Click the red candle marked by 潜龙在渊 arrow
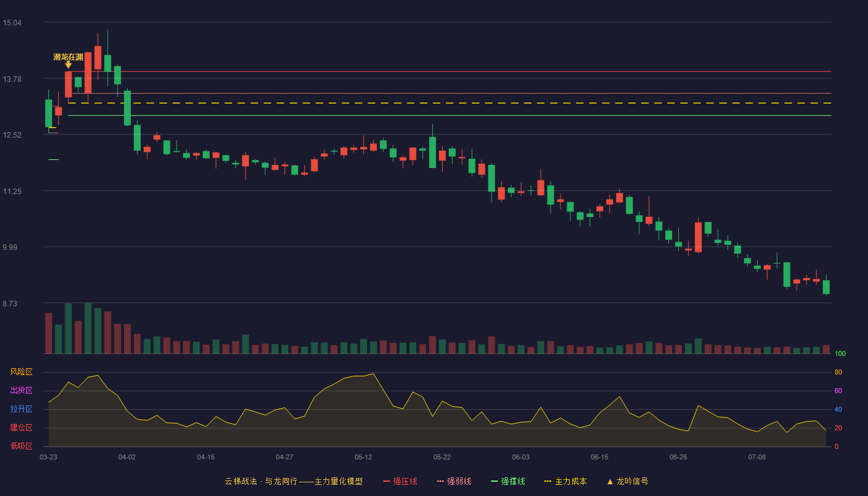868x496 pixels. pos(68,84)
